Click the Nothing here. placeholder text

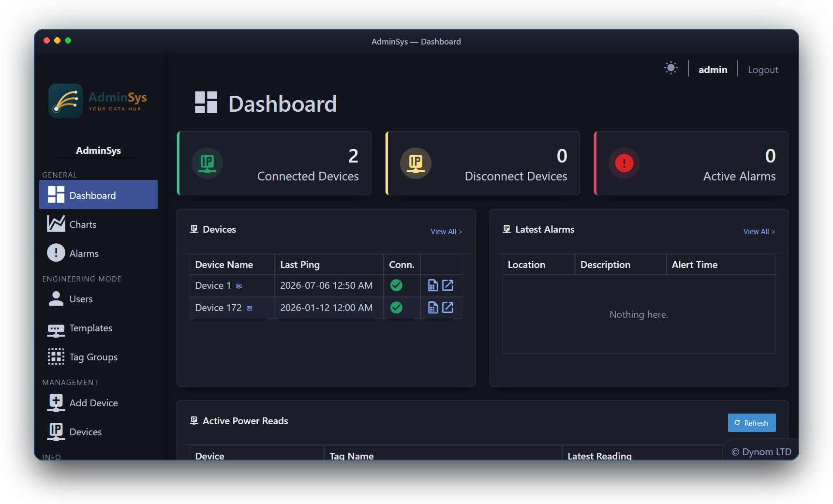[x=639, y=314]
